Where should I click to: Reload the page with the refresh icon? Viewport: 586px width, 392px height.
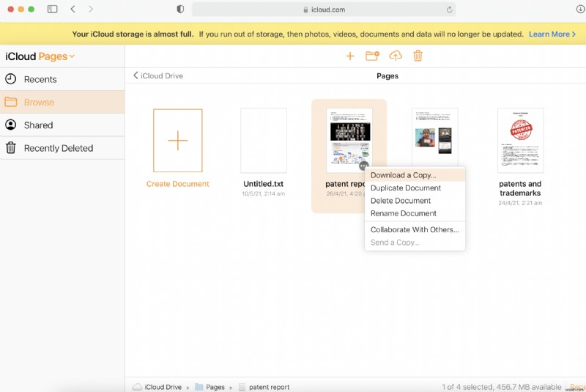click(x=449, y=10)
